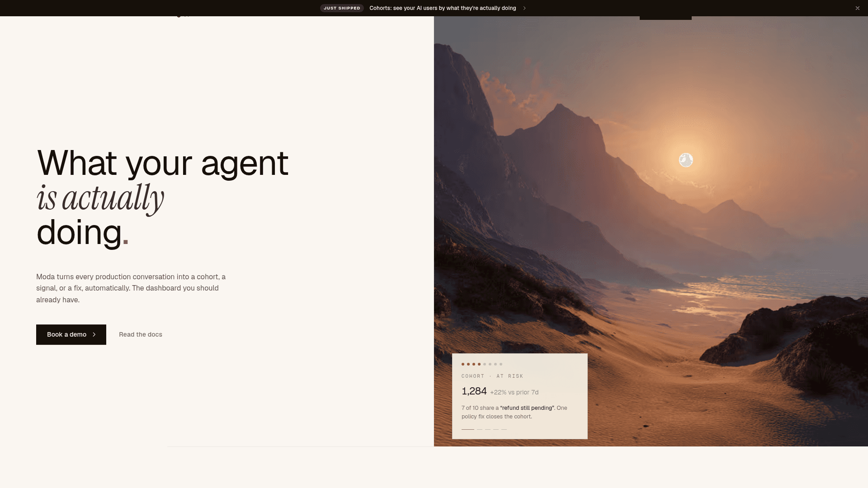Click the chevron after the Cohorts announcement
Viewport: 868px width, 488px height.
524,8
